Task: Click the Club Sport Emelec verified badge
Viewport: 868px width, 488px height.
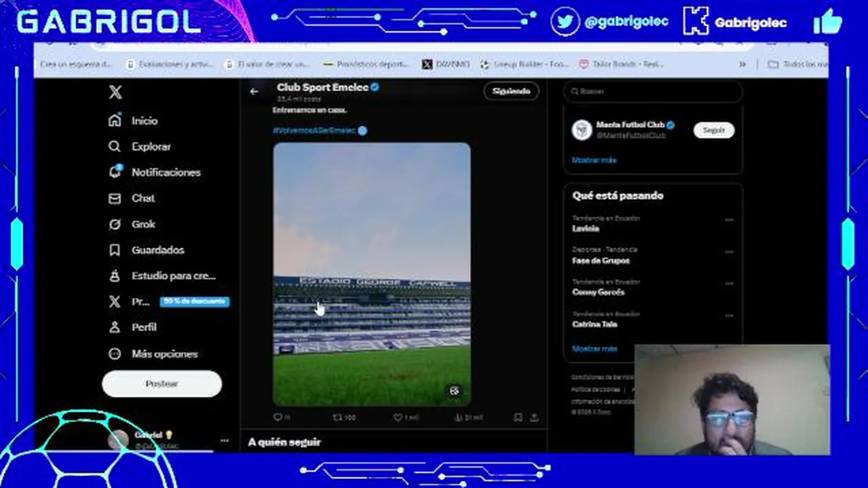Action: pyautogui.click(x=374, y=87)
